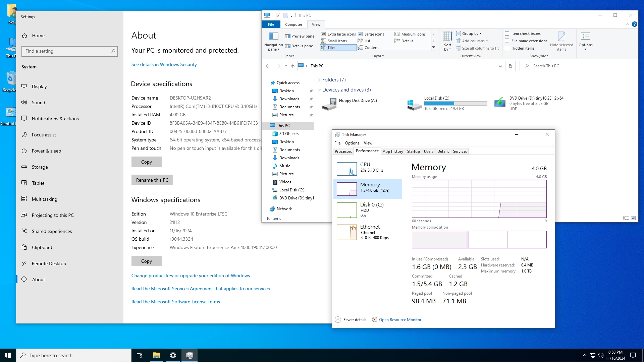
Task: Click the Open Resource Monitor icon link
Action: 375,319
